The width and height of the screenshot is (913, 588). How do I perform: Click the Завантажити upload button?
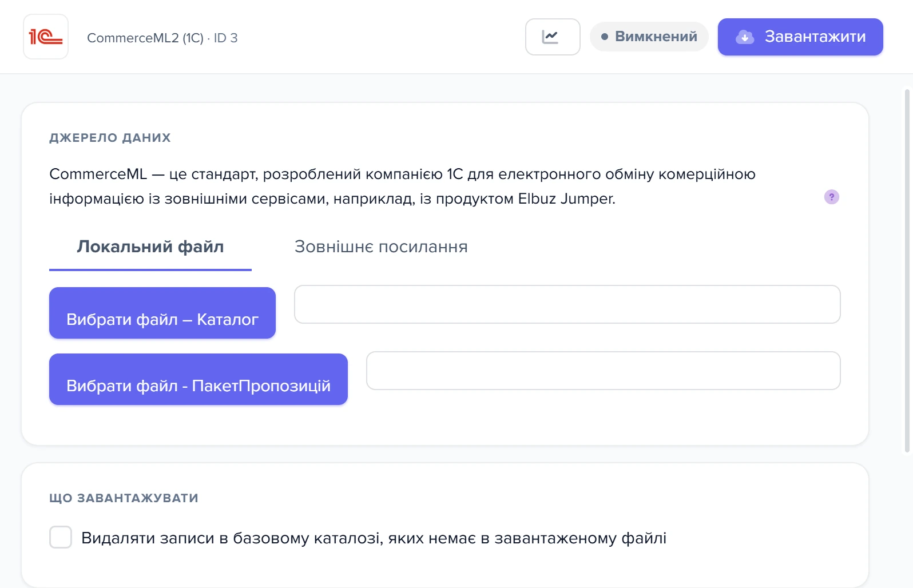[800, 37]
